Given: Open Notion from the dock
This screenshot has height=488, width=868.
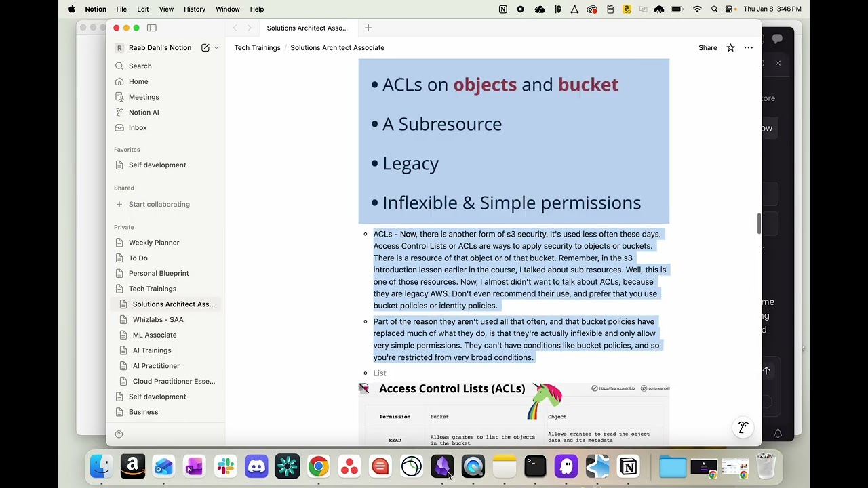Looking at the screenshot, I should click(628, 466).
